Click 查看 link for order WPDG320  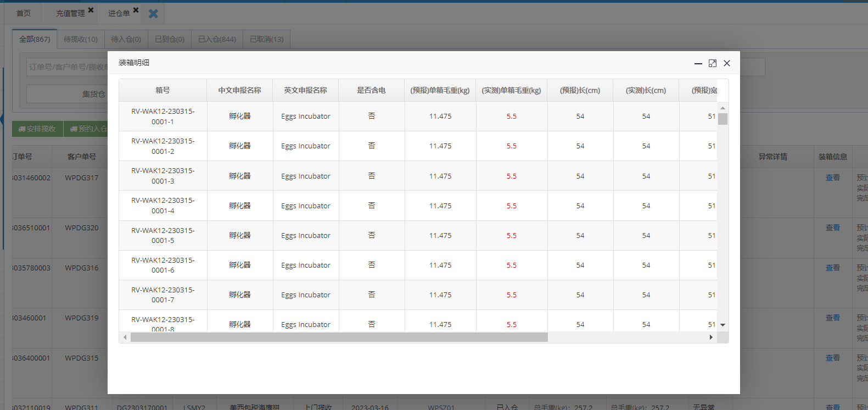click(x=833, y=228)
